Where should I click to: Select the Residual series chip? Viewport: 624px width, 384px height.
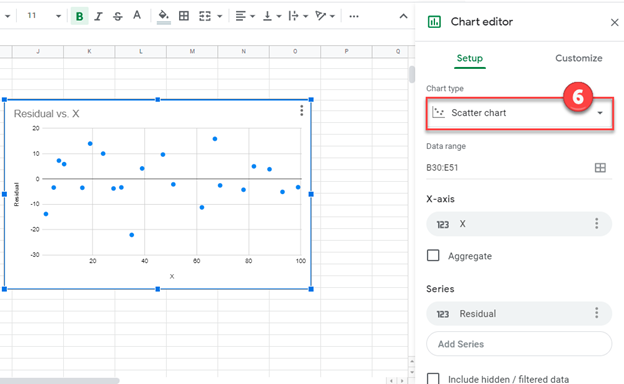(519, 314)
